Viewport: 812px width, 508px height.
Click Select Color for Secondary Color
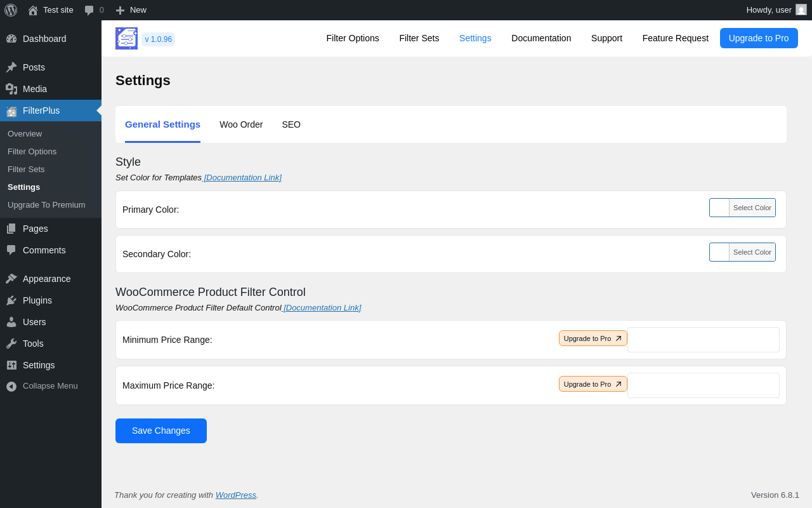click(x=752, y=252)
